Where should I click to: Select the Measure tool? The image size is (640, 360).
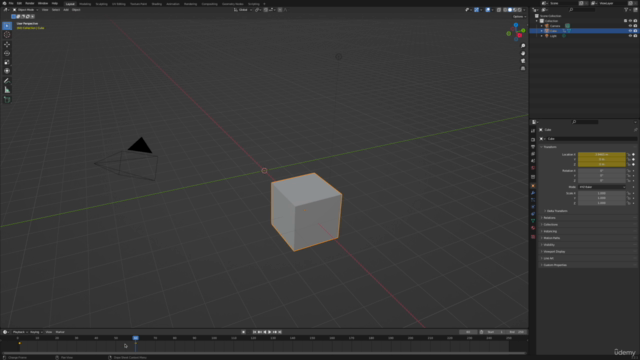pos(7,90)
